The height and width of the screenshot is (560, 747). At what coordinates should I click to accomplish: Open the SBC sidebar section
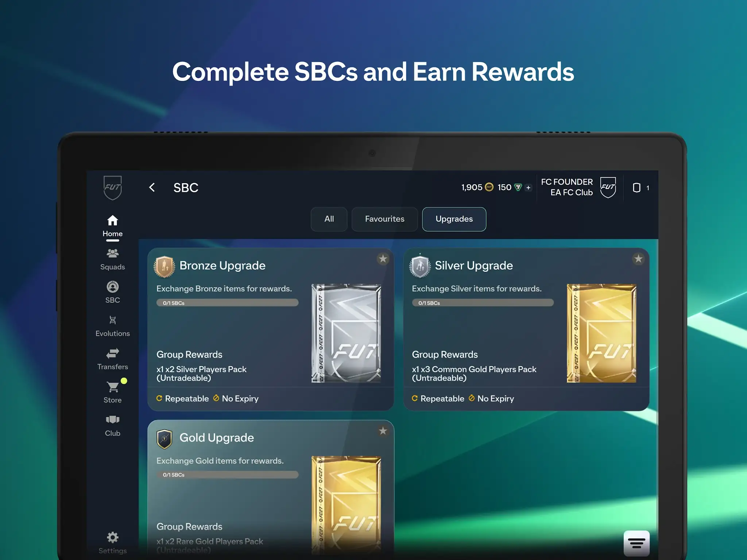[112, 293]
